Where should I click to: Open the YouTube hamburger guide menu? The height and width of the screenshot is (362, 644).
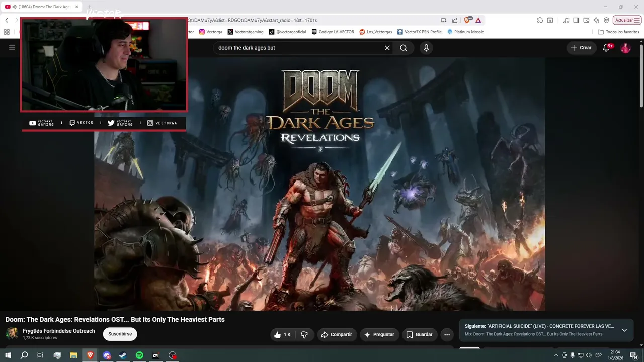(12, 48)
